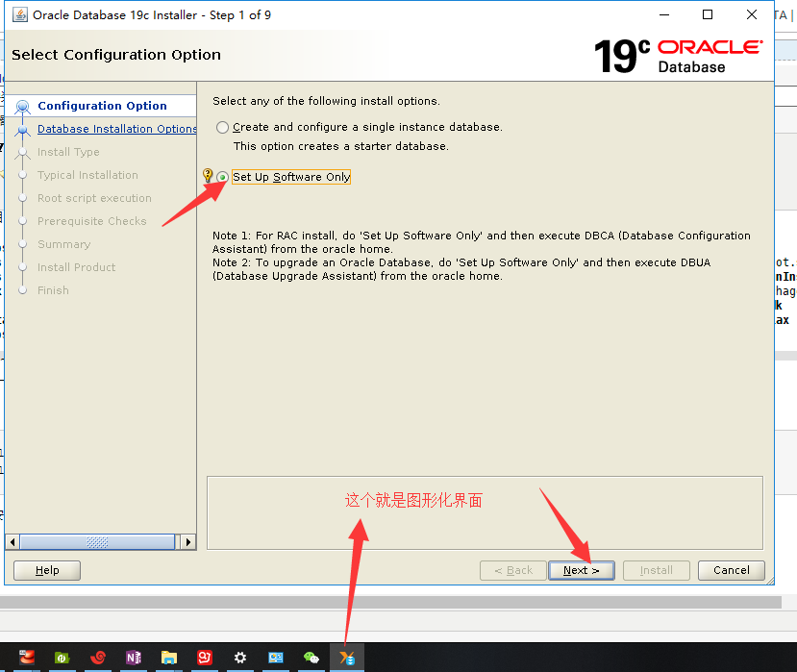The width and height of the screenshot is (797, 672).
Task: Open OneNote from the taskbar
Action: (x=134, y=658)
